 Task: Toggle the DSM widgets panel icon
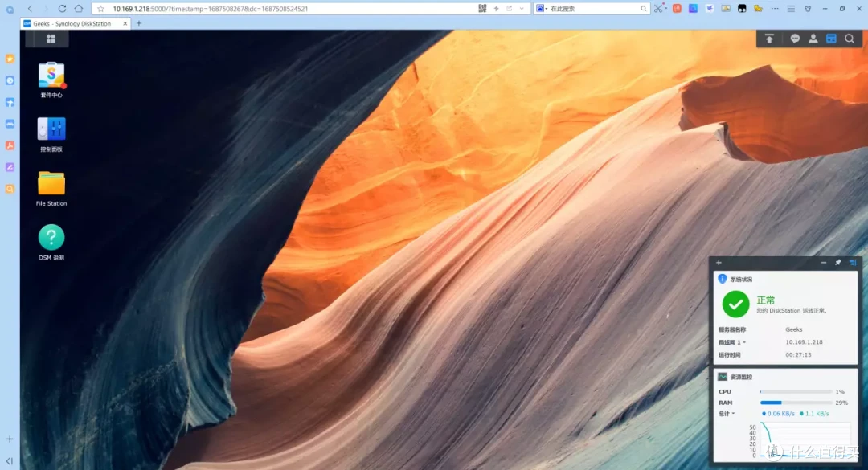click(832, 39)
